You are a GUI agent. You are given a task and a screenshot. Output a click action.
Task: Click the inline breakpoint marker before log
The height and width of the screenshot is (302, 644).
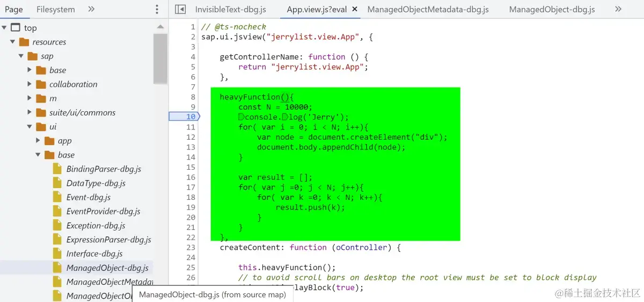(286, 117)
